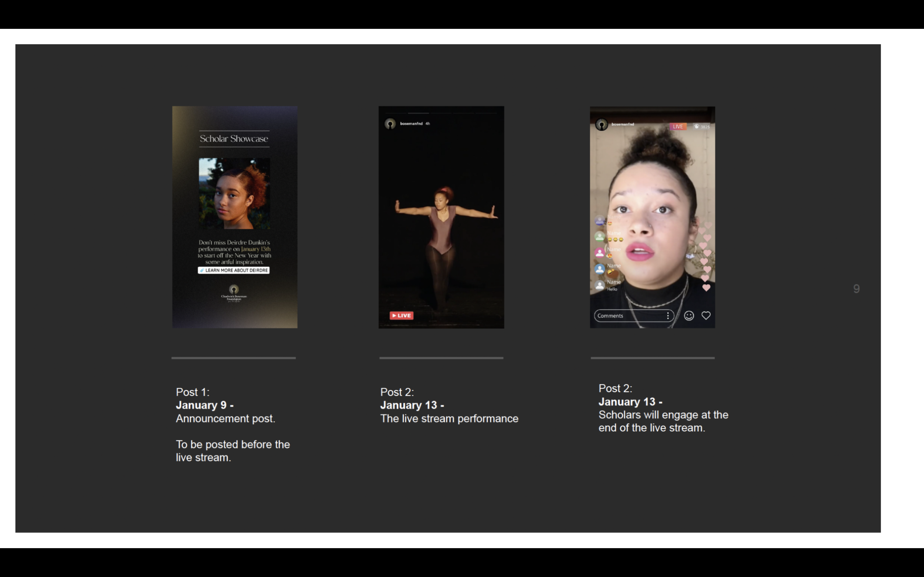The width and height of the screenshot is (924, 577).
Task: Click the bosemanfnd avatar in live stream
Action: point(601,125)
